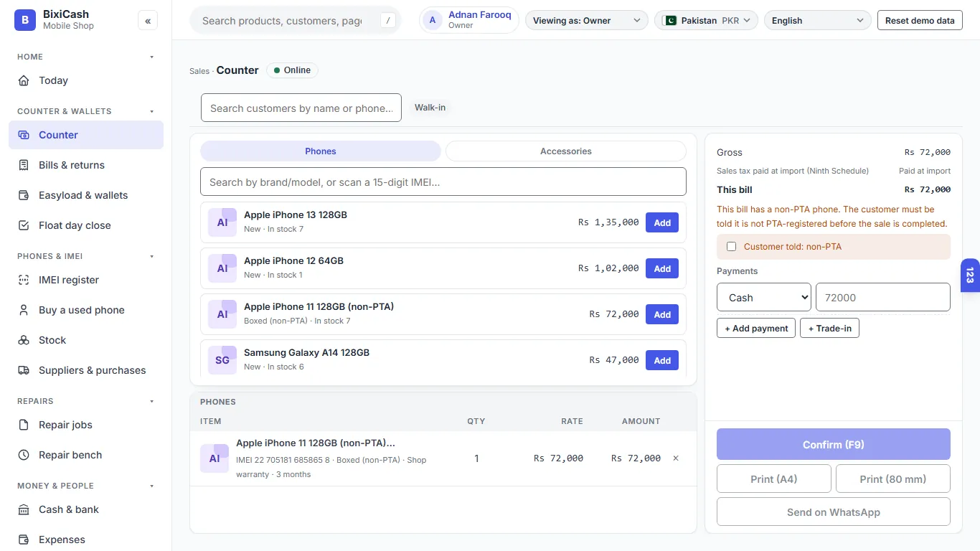Click the payment amount field showing 72000
This screenshot has width=980, height=551.
click(883, 298)
